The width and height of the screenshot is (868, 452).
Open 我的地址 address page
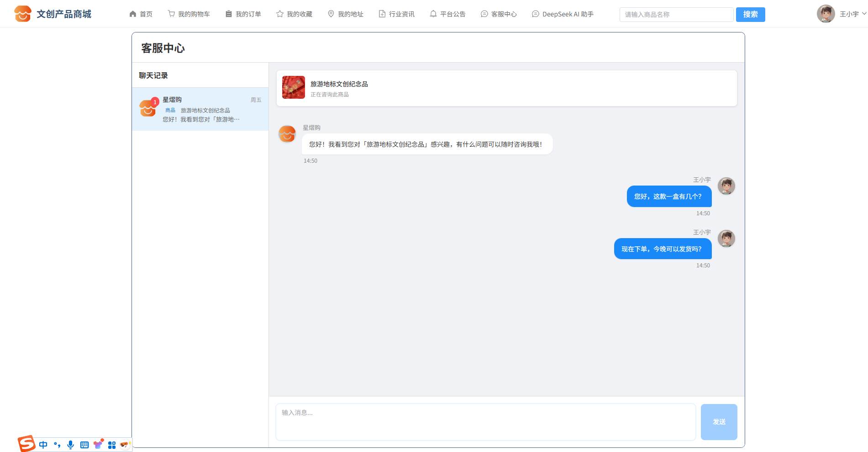point(345,14)
